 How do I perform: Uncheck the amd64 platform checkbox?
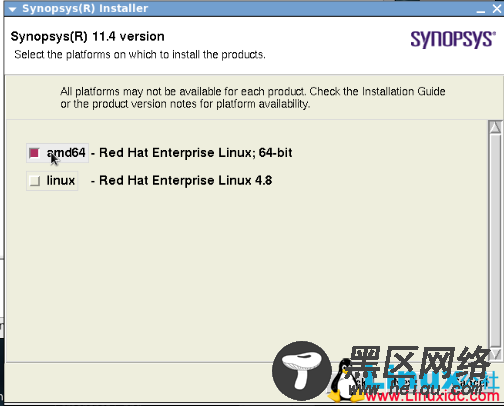coord(34,153)
